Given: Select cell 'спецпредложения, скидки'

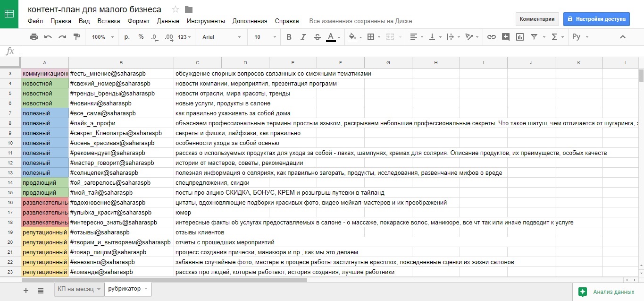Looking at the screenshot, I should (x=198, y=183).
